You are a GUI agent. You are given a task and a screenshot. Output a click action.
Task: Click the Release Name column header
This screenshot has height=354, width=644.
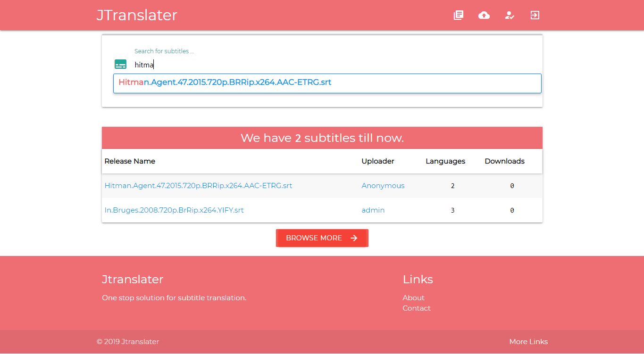(x=130, y=161)
